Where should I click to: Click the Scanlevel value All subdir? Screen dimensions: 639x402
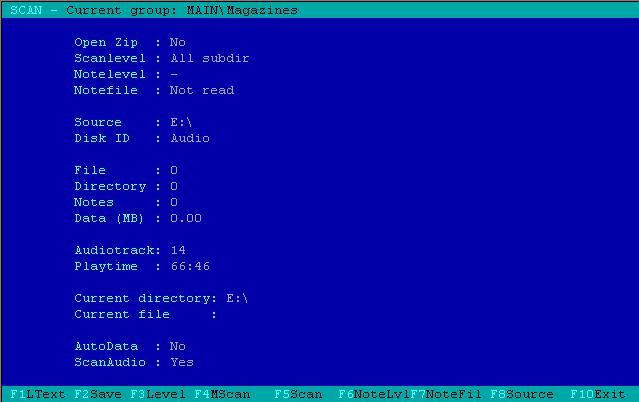209,58
